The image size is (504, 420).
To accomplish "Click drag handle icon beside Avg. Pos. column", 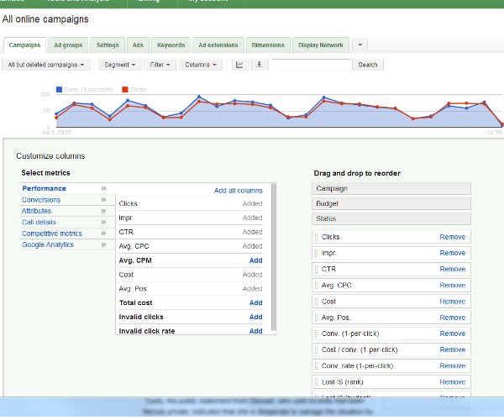I will [x=317, y=318].
